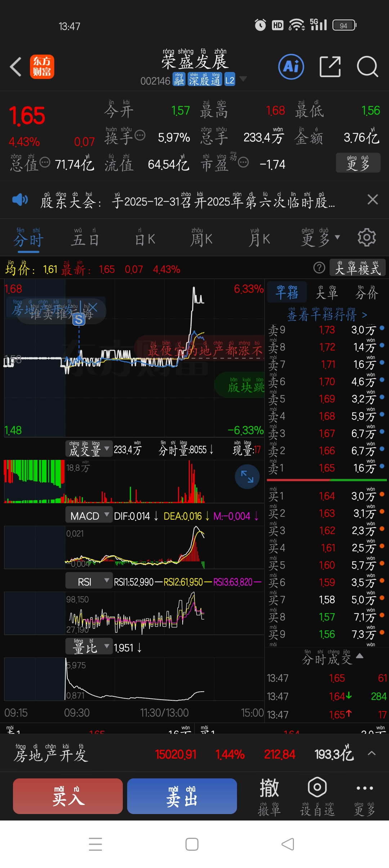The width and height of the screenshot is (389, 868).
Task: Open 成交量 indicator dropdown
Action: [89, 449]
